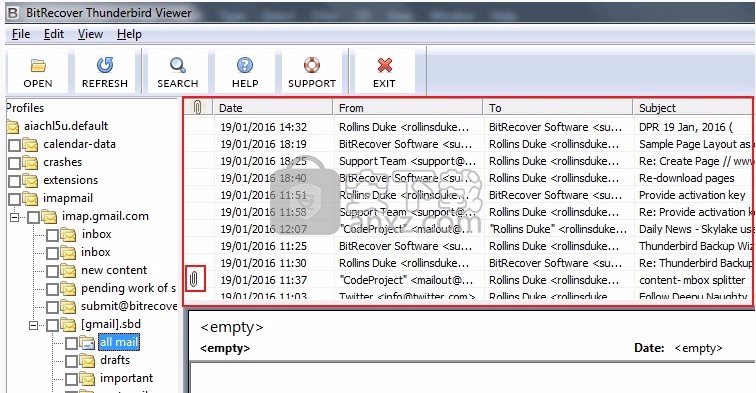Screen dimensions: 756x393
Task: Click the Subject column header
Action: (x=693, y=108)
